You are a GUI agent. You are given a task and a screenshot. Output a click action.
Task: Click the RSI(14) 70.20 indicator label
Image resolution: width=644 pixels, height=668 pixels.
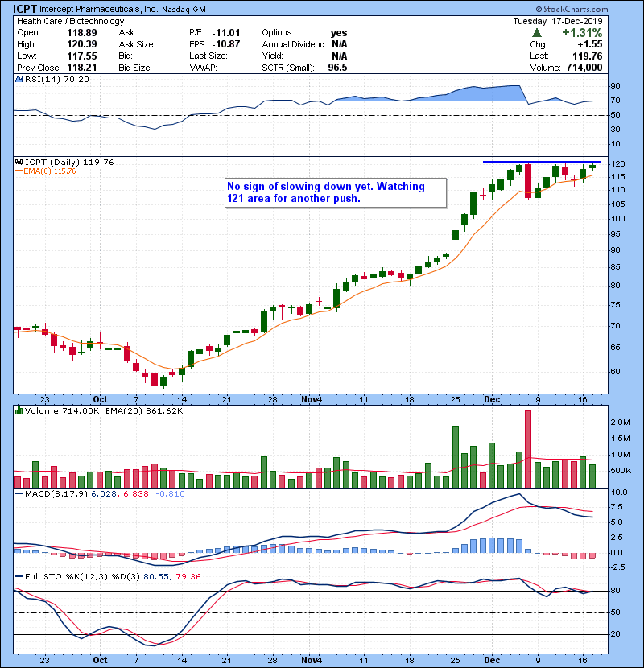click(57, 79)
